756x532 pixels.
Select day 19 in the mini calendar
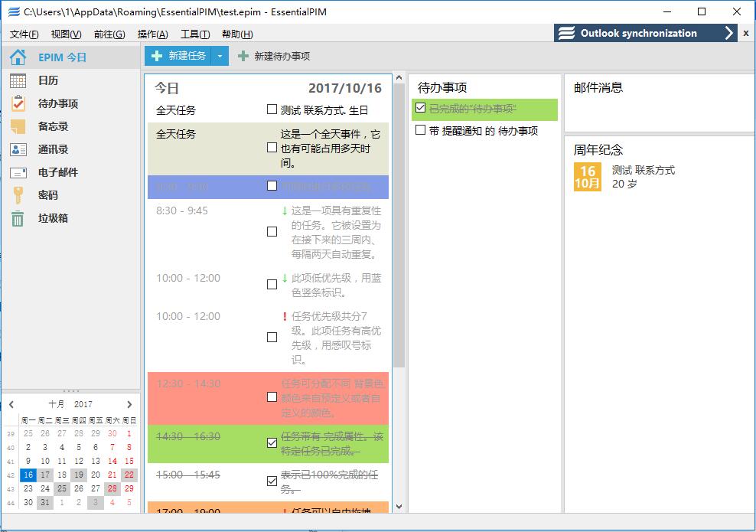pyautogui.click(x=79, y=475)
